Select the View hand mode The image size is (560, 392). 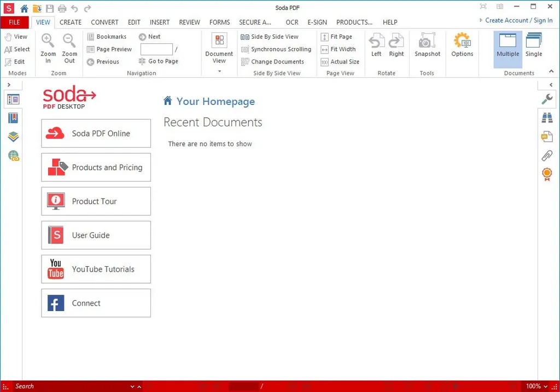pos(16,37)
